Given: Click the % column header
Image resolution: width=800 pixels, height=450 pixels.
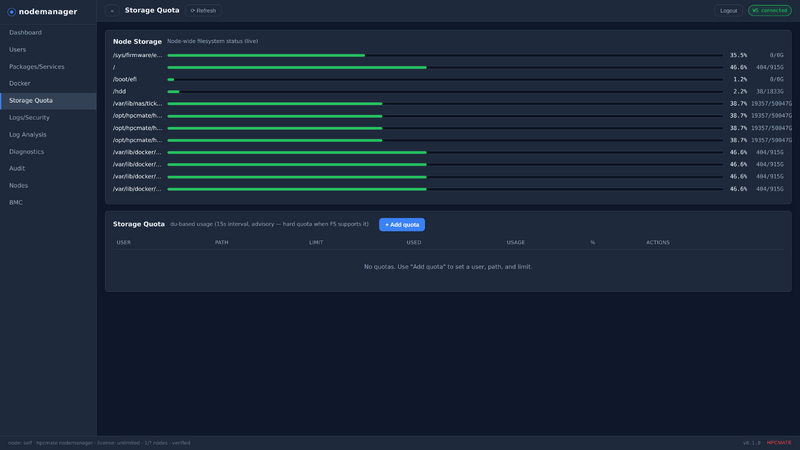Looking at the screenshot, I should 592,242.
